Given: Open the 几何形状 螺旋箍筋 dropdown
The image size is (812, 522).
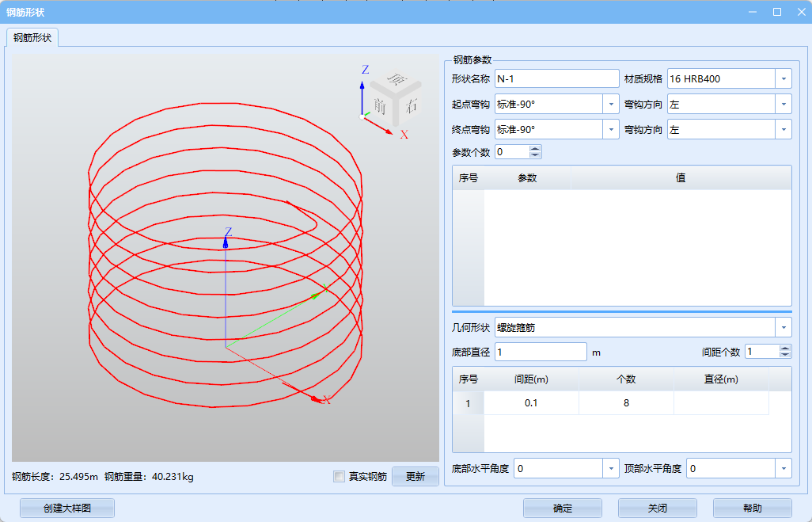Looking at the screenshot, I should [x=783, y=327].
